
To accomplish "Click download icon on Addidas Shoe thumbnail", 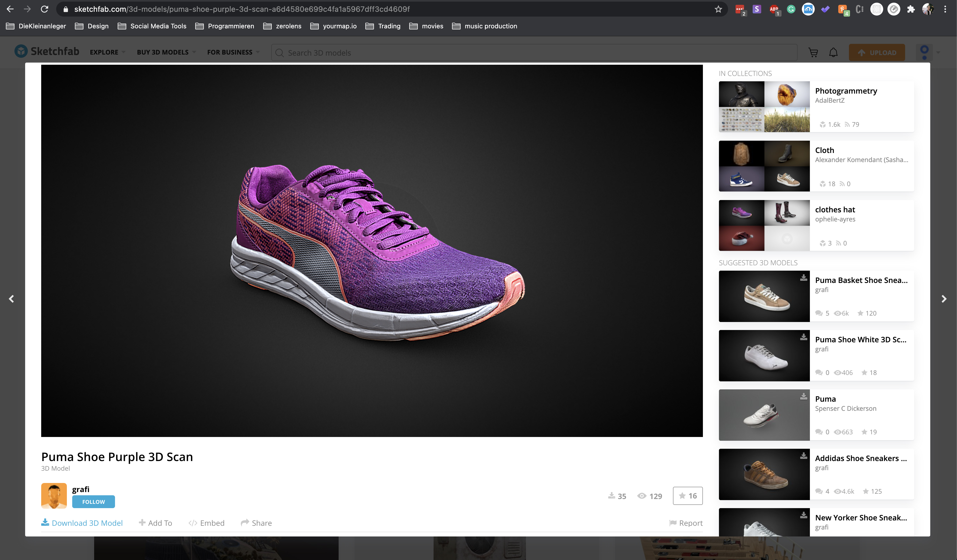I will click(803, 456).
